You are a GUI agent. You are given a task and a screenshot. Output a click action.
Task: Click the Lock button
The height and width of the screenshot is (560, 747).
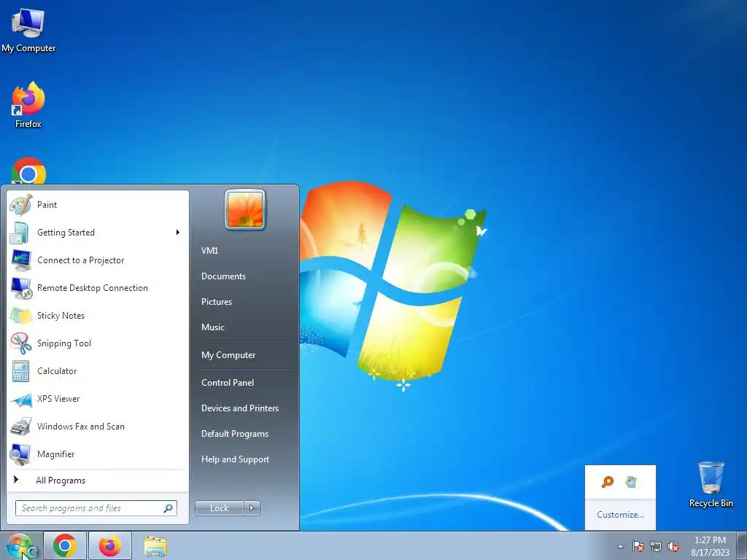tap(219, 508)
